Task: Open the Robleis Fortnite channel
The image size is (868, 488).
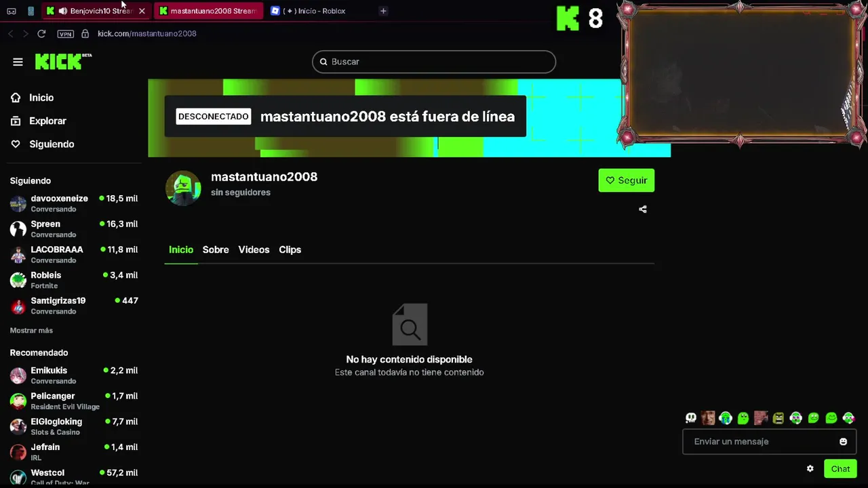Action: tap(73, 280)
